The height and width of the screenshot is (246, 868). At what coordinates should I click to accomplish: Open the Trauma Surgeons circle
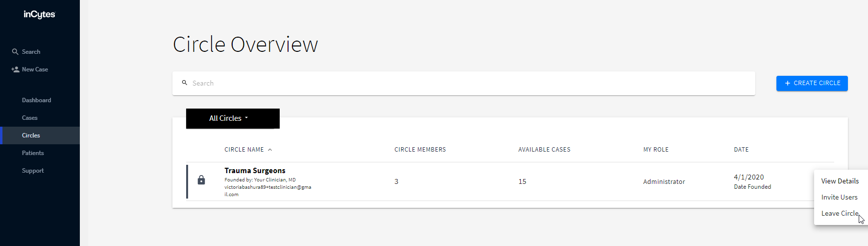point(255,171)
